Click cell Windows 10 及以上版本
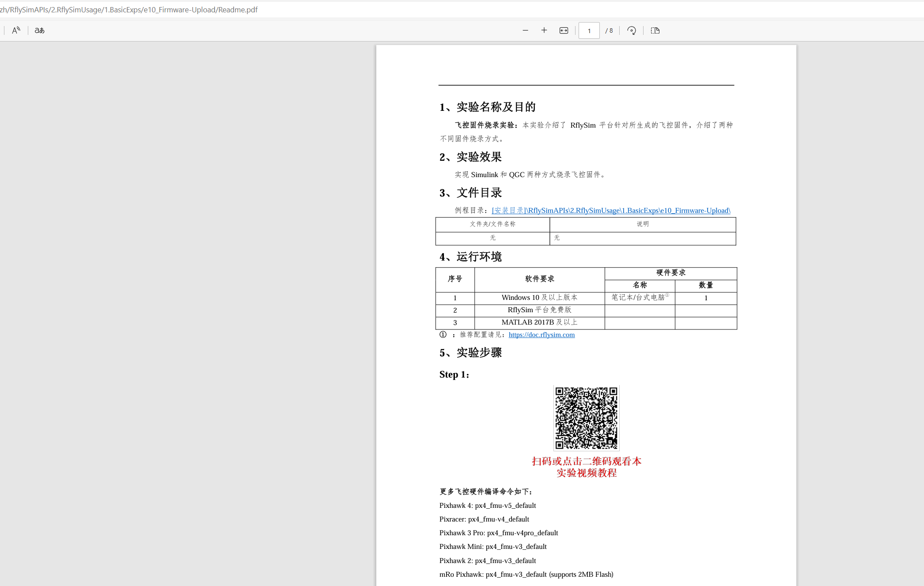The height and width of the screenshot is (586, 924). (539, 298)
